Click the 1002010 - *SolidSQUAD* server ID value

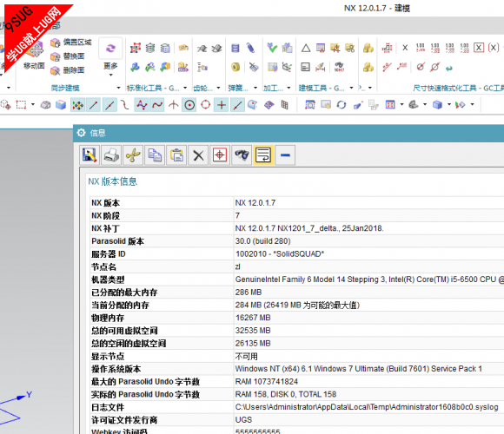280,254
